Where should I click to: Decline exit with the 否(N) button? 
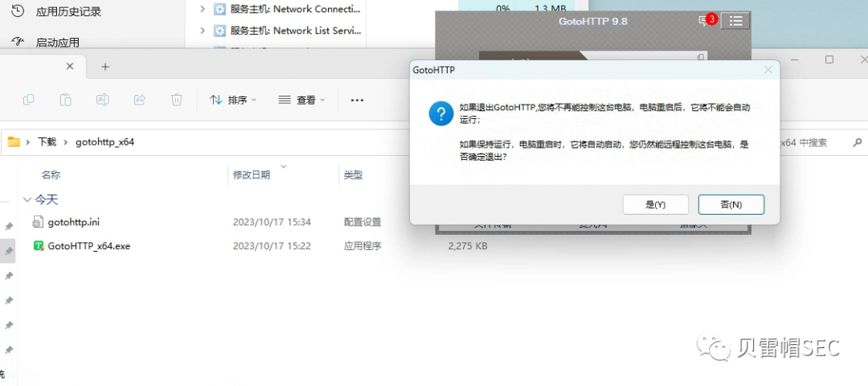(x=731, y=204)
